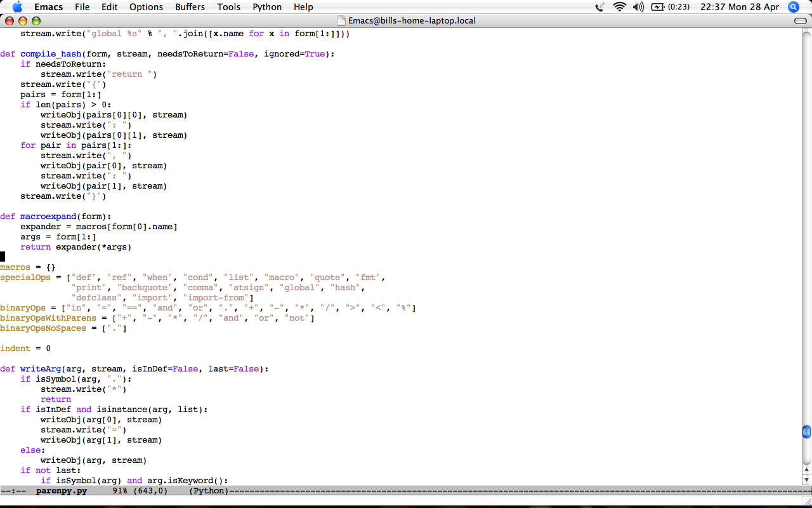The width and height of the screenshot is (812, 508).
Task: Click the scroll down arrow
Action: tap(806, 479)
